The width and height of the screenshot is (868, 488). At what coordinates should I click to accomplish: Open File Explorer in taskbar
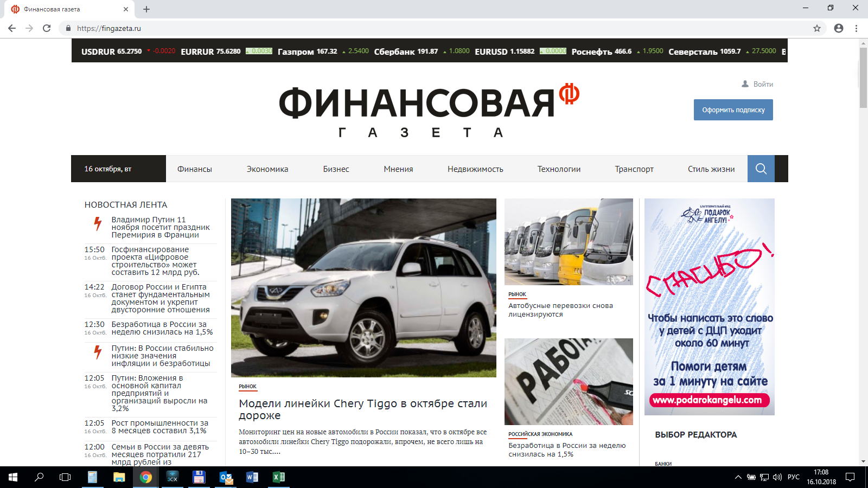pyautogui.click(x=119, y=477)
